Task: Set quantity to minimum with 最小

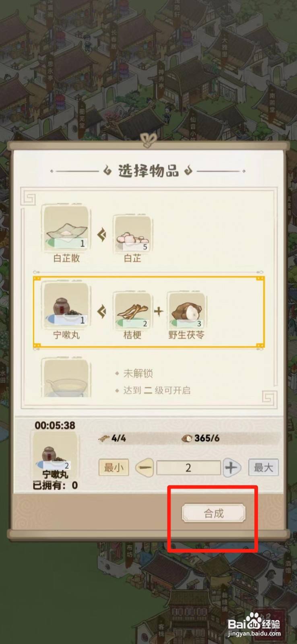Action: (x=114, y=468)
